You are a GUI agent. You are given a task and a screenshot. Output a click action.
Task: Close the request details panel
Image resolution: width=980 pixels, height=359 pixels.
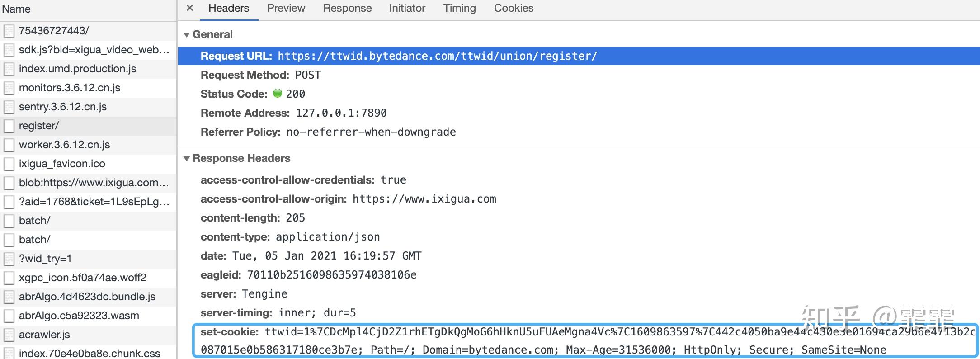pos(190,8)
